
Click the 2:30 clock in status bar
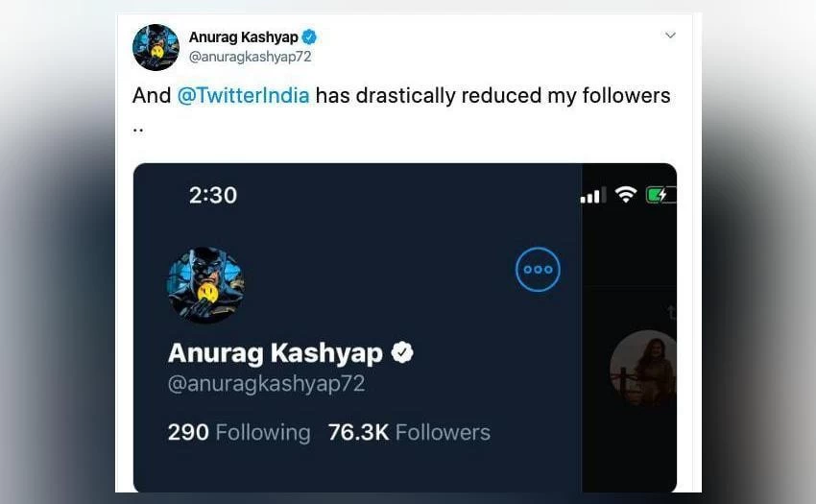coord(213,195)
